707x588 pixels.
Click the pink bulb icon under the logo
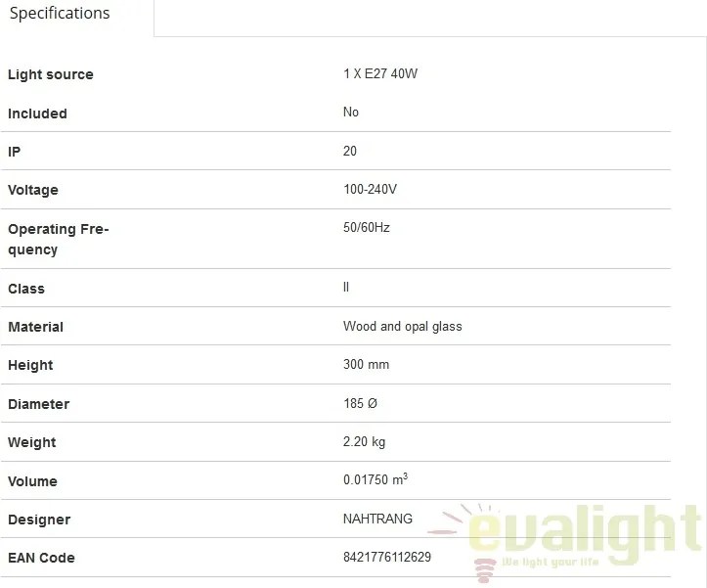485,570
